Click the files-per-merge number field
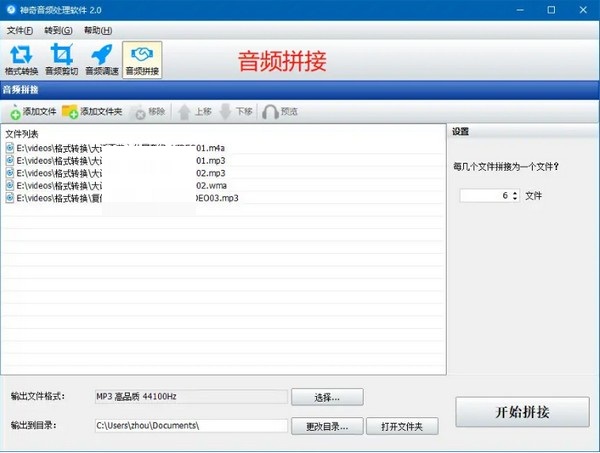This screenshot has height=453, width=600. [486, 196]
